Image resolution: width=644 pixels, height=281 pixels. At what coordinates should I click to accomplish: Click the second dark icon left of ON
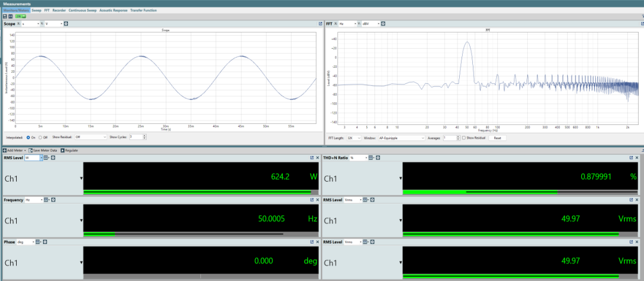click(11, 17)
